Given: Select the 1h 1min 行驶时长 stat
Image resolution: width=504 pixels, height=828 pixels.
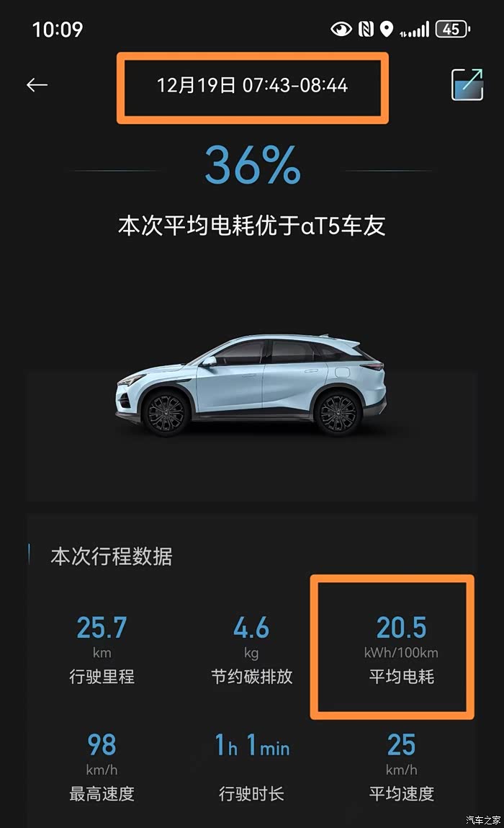Looking at the screenshot, I should [x=252, y=767].
